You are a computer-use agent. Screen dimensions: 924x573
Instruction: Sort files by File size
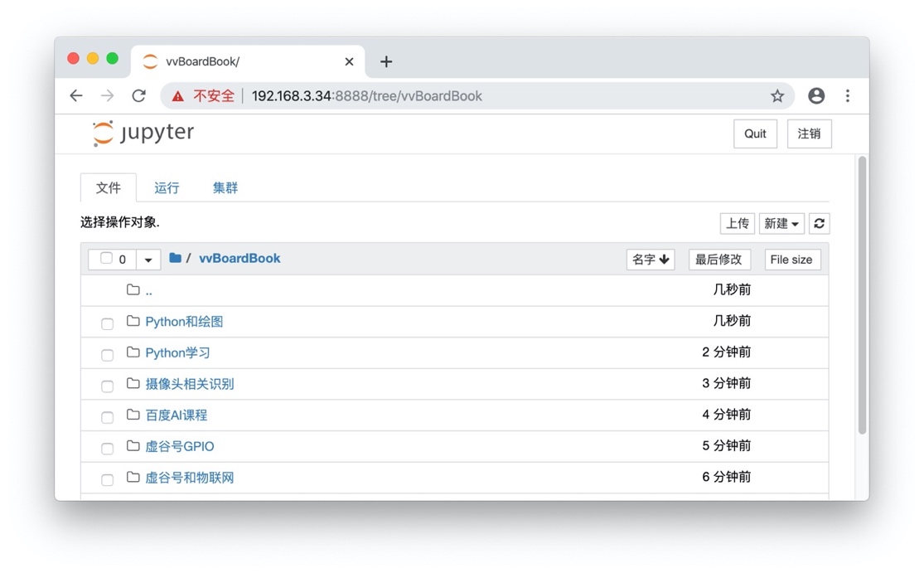pos(792,260)
